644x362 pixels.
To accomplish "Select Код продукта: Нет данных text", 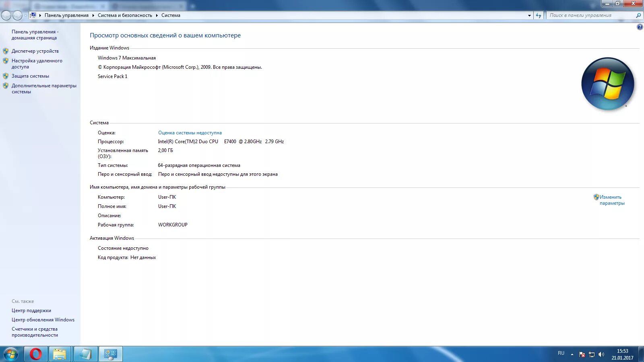I will pyautogui.click(x=126, y=257).
